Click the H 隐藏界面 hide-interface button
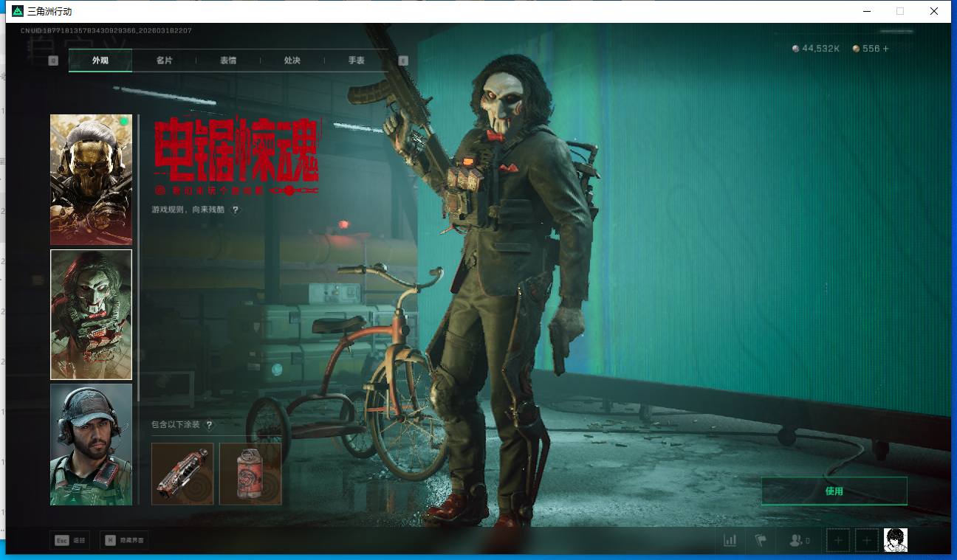 [x=123, y=540]
